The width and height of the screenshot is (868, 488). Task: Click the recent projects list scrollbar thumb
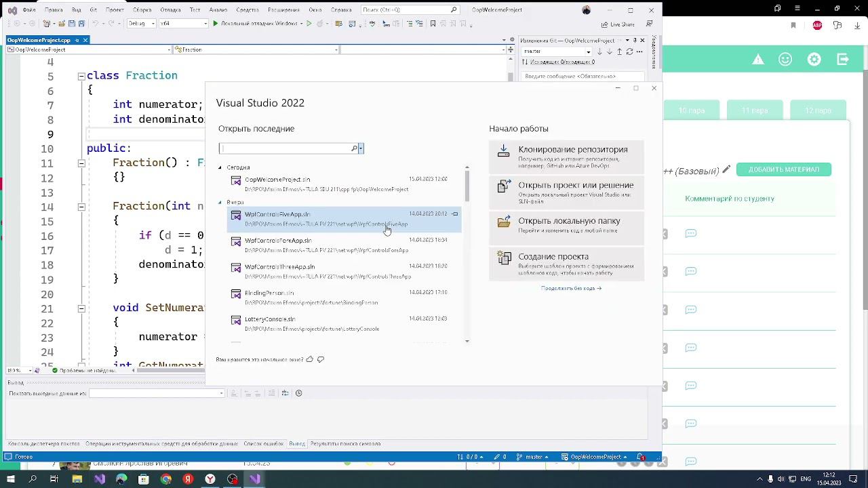(467, 185)
